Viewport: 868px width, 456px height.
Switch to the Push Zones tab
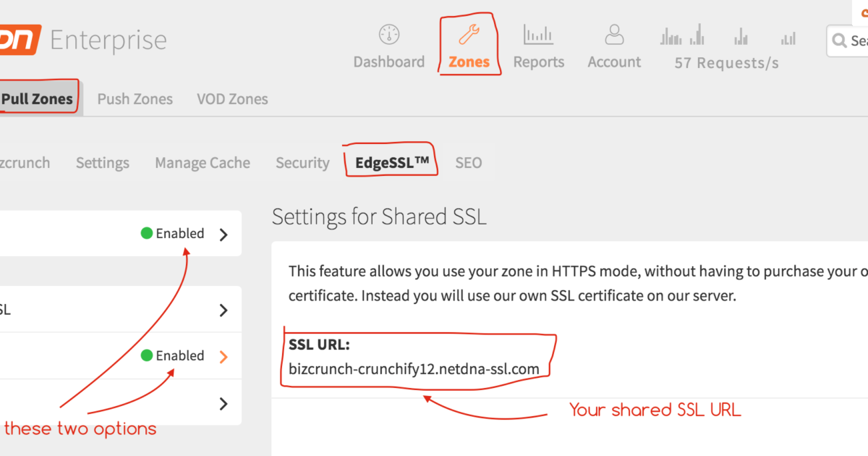[x=135, y=99]
